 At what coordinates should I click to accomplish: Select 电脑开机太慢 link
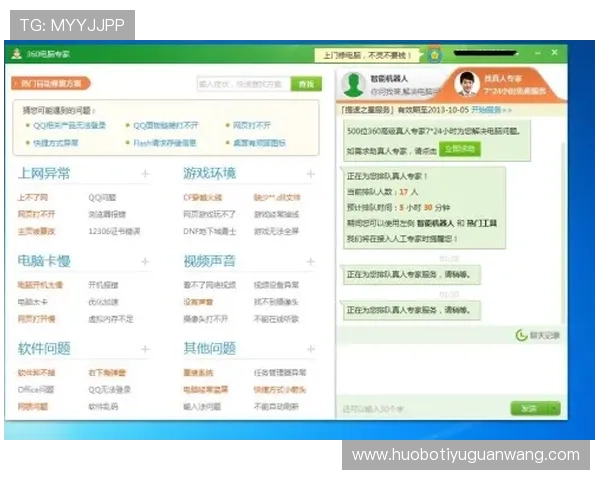pos(40,285)
